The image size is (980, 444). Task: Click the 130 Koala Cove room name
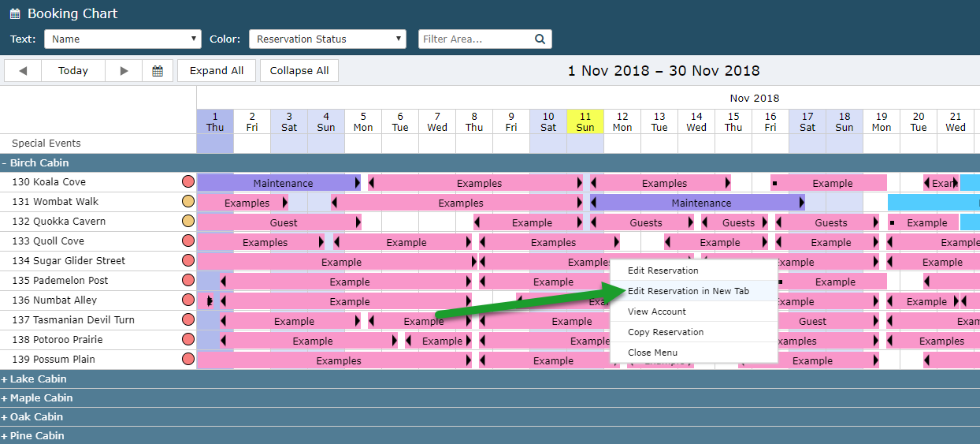[x=49, y=182]
